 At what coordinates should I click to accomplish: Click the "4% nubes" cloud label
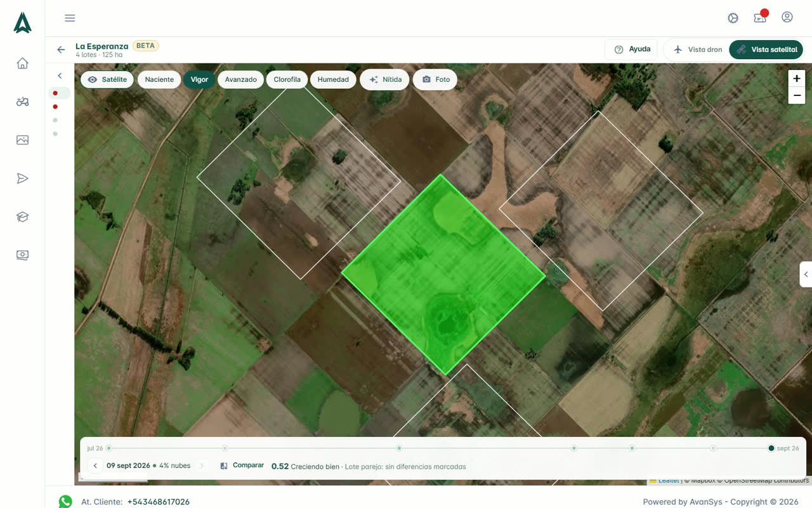pyautogui.click(x=174, y=465)
